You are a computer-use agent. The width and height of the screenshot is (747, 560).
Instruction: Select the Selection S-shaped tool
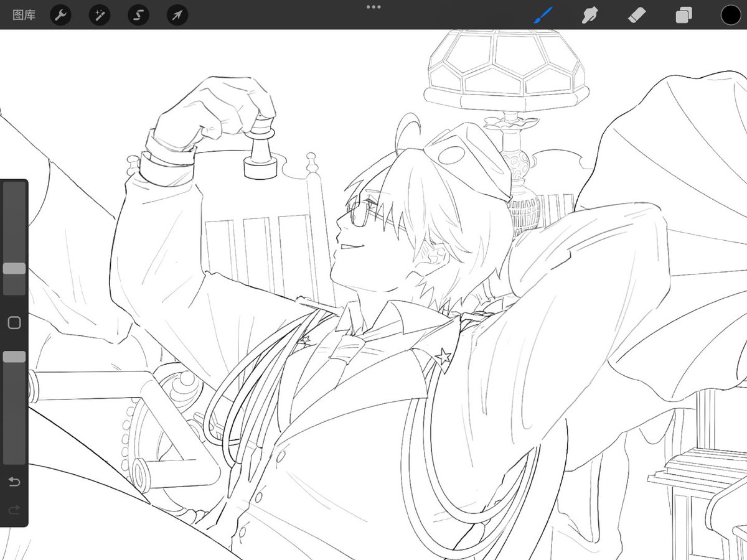coord(138,15)
